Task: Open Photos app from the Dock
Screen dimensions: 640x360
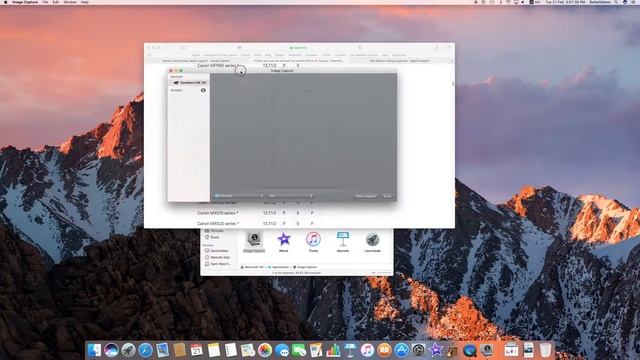Action: click(x=265, y=350)
